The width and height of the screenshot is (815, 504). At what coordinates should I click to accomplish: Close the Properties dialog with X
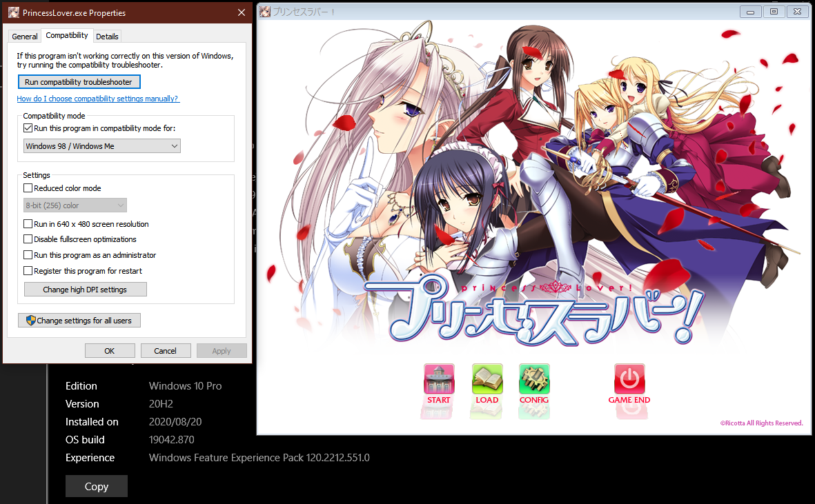coord(241,12)
